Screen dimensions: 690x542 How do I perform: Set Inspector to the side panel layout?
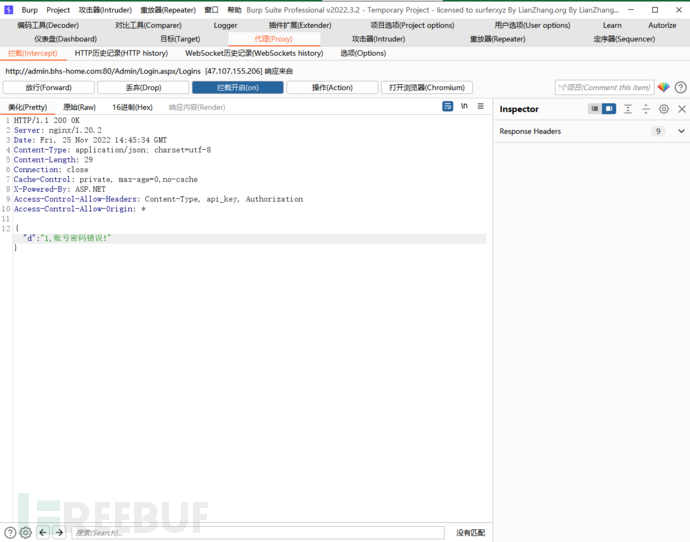[609, 109]
